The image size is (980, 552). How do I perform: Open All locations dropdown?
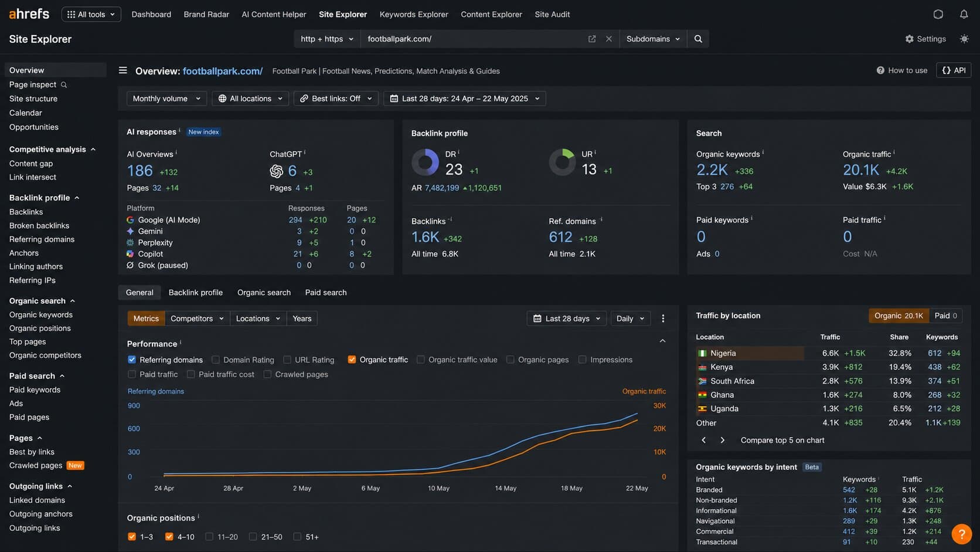[x=250, y=99]
